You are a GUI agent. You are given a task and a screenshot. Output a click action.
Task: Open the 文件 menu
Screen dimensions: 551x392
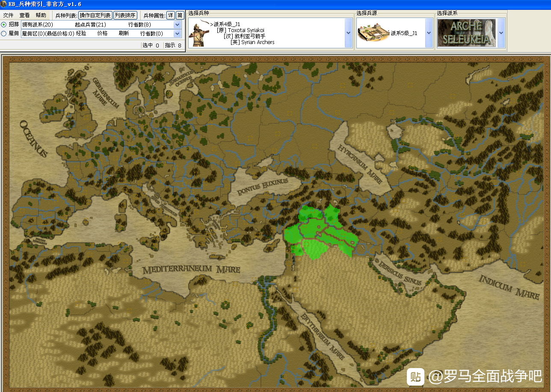click(9, 15)
